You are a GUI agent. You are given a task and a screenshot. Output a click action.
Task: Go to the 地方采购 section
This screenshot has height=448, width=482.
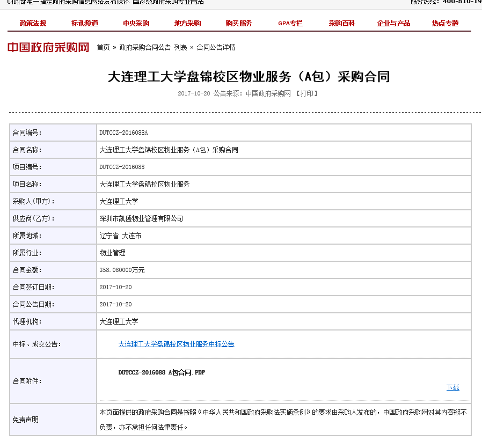[187, 23]
